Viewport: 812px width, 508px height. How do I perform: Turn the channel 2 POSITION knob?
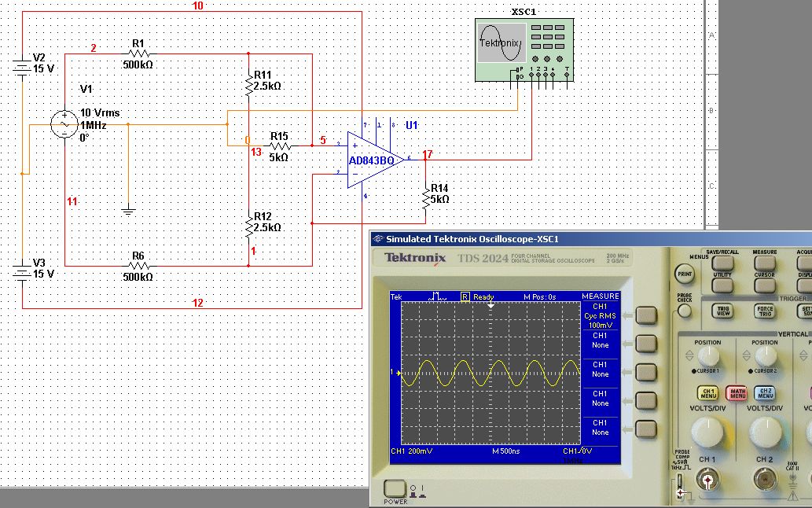[765, 356]
